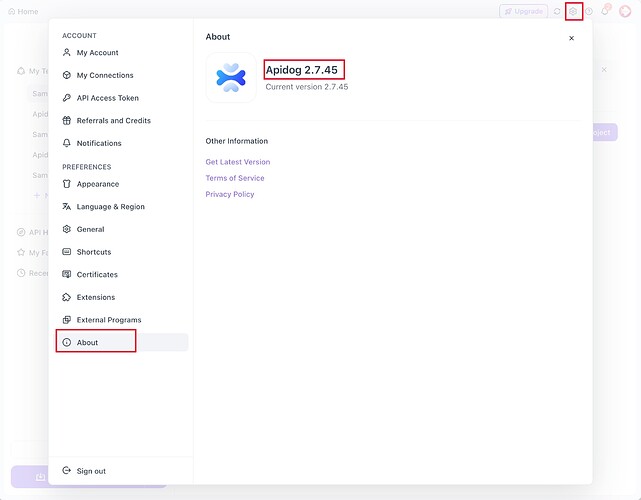Viewport: 641px width, 500px height.
Task: Open Notifications preferences in sidebar
Action: tap(99, 143)
